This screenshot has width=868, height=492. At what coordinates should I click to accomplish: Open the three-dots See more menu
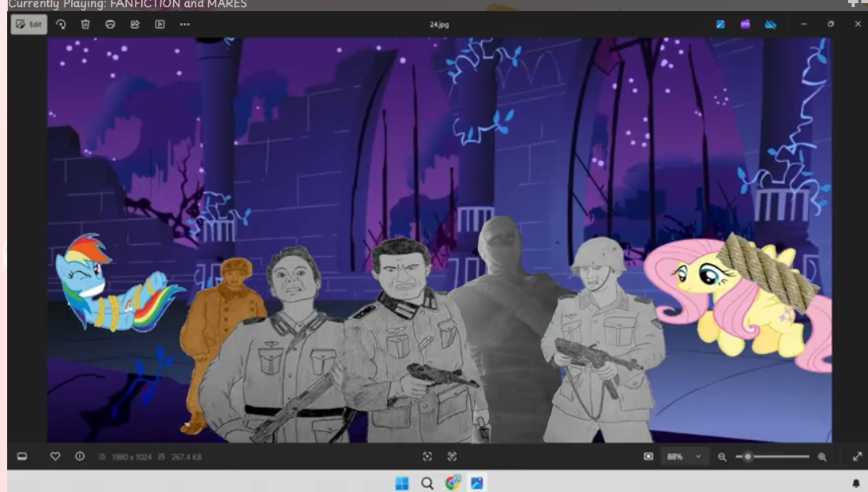185,25
